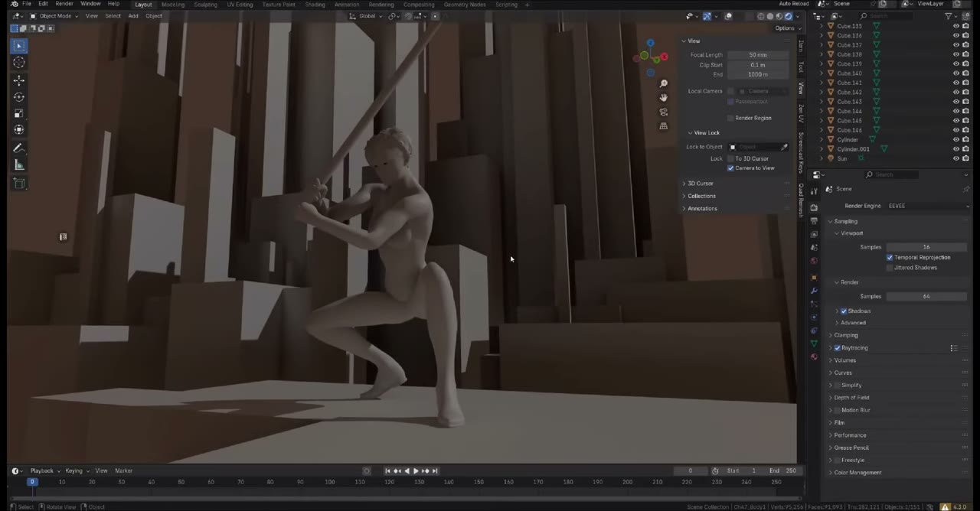Hide Sun in viewport via eye icon
Image resolution: width=980 pixels, height=511 pixels.
[x=955, y=158]
